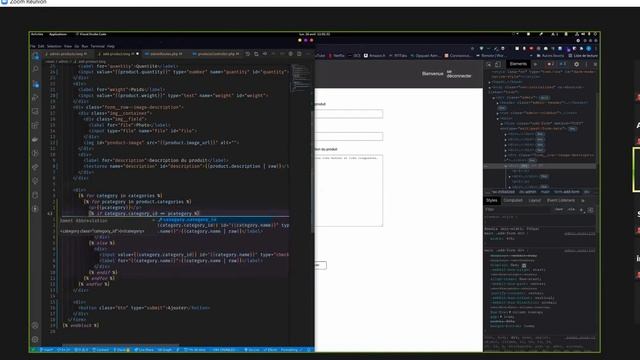Open the flexbox editor icon next to display flex
This screenshot has width=640, height=360.
pyautogui.click(x=524, y=265)
